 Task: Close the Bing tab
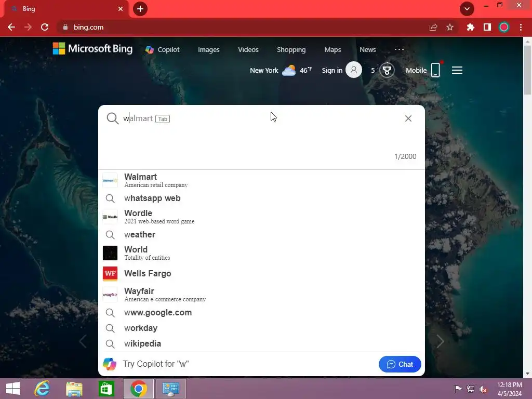(x=121, y=9)
